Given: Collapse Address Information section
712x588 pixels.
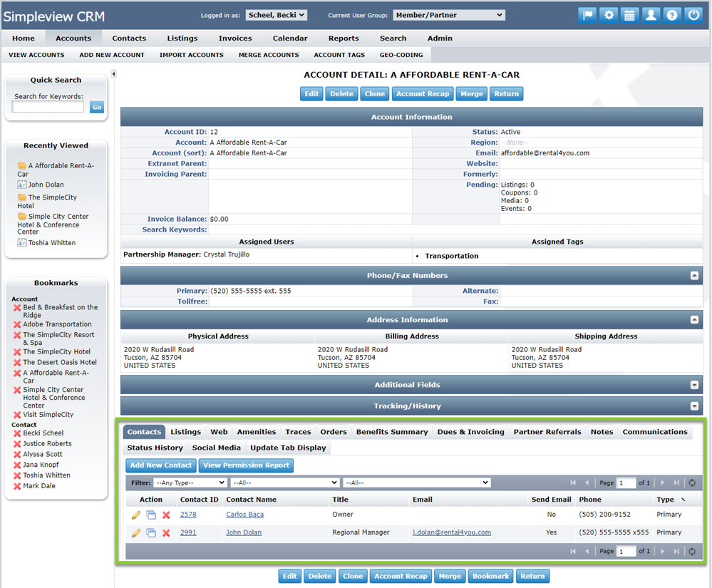Looking at the screenshot, I should pyautogui.click(x=694, y=320).
